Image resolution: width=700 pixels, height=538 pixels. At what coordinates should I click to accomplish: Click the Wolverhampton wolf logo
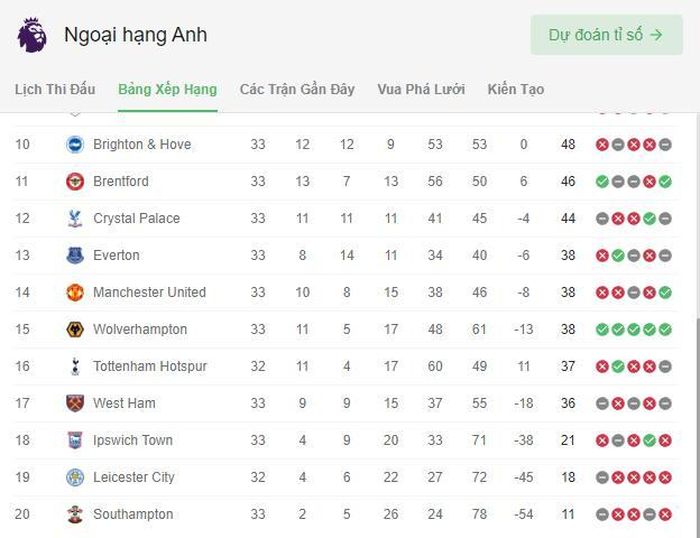click(x=75, y=329)
